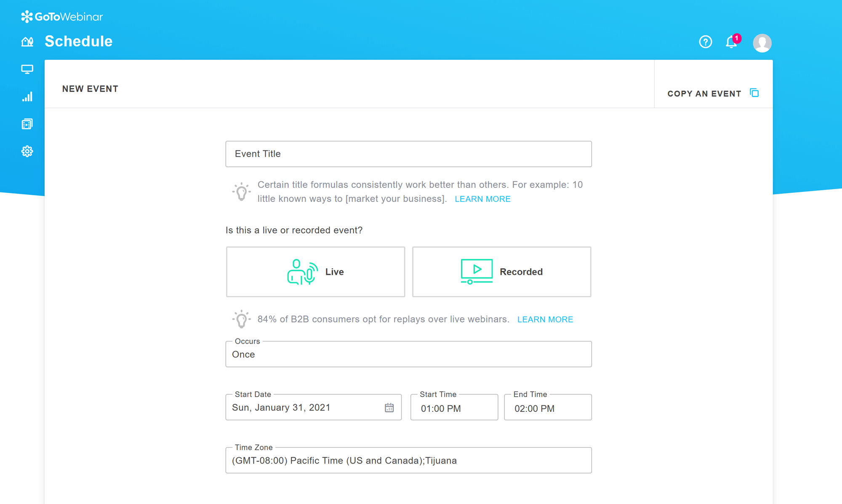Click Learn More about title formulas
Viewport: 842px width, 504px height.
click(482, 199)
